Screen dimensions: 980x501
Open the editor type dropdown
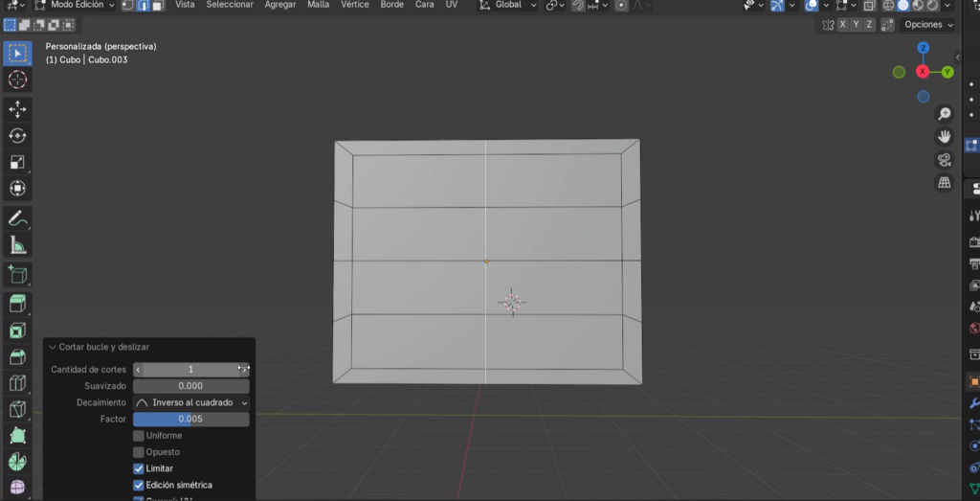[x=13, y=5]
